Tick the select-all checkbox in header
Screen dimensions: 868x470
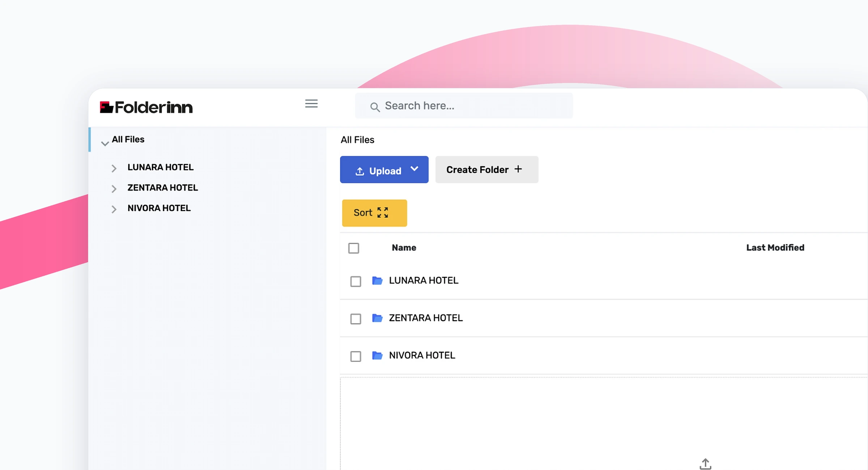[354, 248]
